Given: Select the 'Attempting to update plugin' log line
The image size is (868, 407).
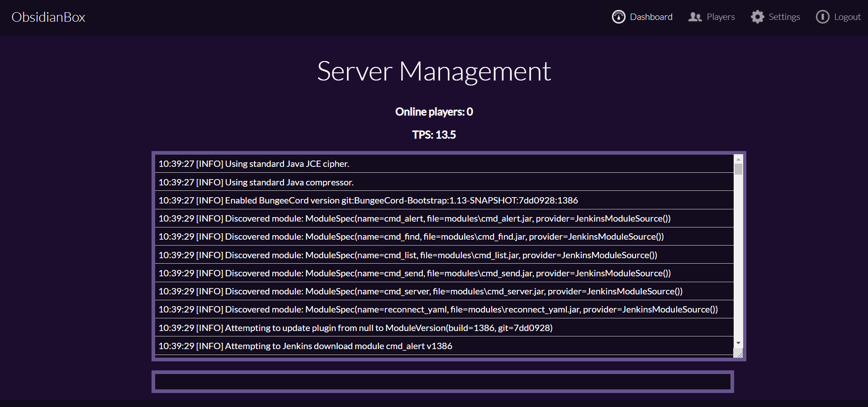Looking at the screenshot, I should tap(444, 327).
